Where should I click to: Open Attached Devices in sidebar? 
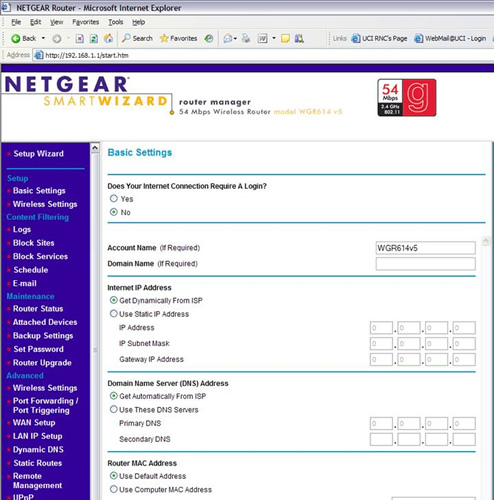click(x=45, y=322)
